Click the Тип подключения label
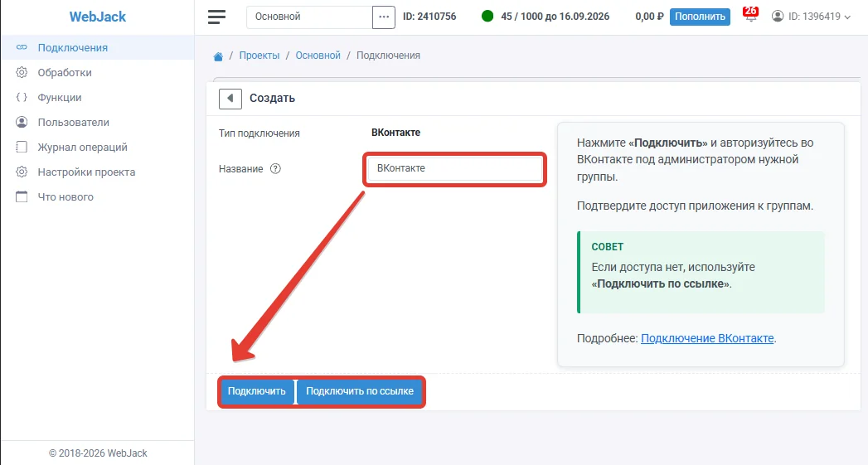Image resolution: width=868 pixels, height=465 pixels. tap(259, 133)
